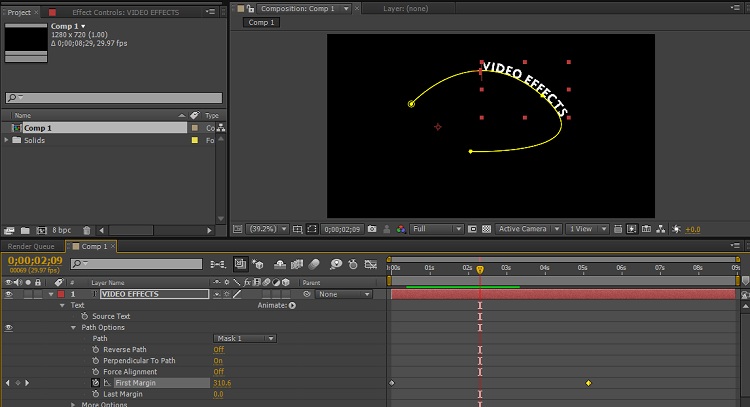750x407 pixels.
Task: Enable the Motion Blur icon in timeline
Action: pyautogui.click(x=314, y=264)
